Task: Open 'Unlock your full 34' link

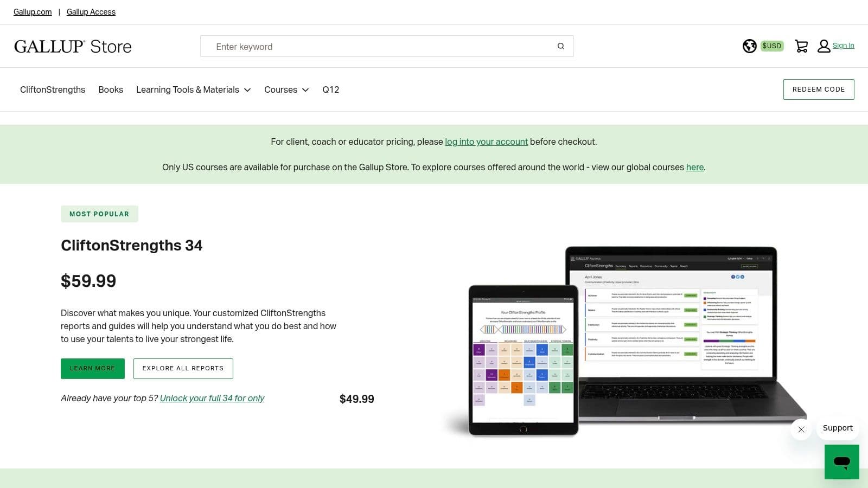Action: [212, 398]
